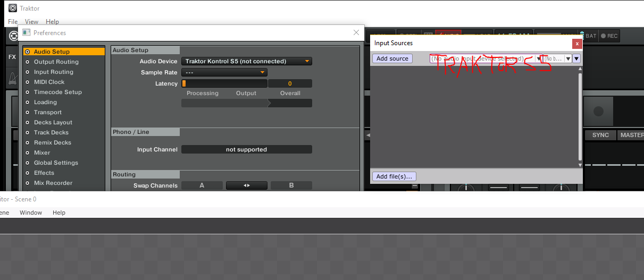
Task: Click the deck cover art thumbnail
Action: click(598, 112)
